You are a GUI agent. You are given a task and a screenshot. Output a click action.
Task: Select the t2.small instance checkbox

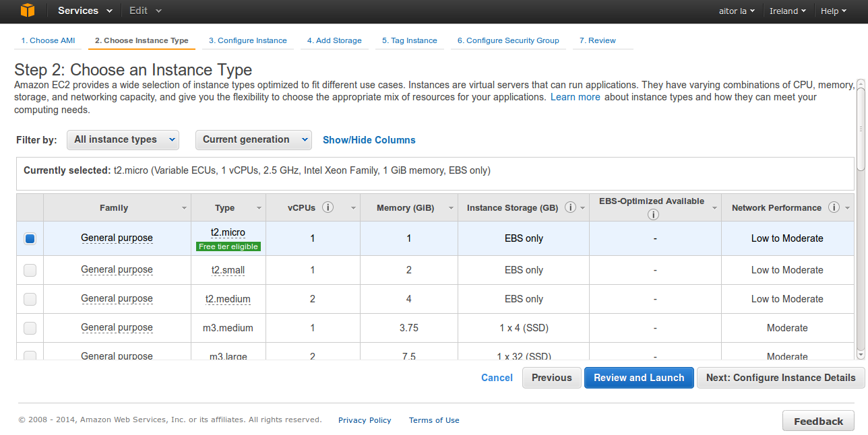coord(30,270)
